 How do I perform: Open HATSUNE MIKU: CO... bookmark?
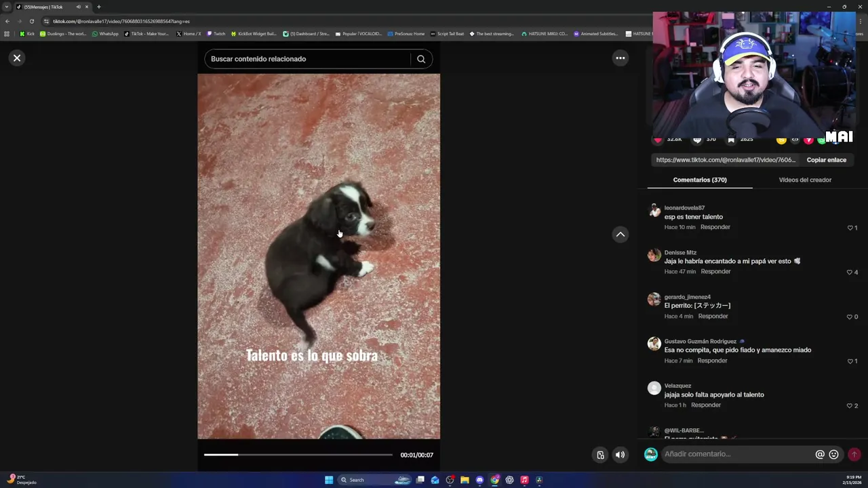tap(545, 34)
